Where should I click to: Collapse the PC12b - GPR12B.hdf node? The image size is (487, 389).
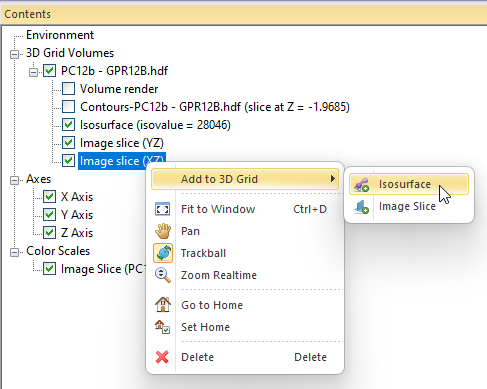pyautogui.click(x=33, y=71)
